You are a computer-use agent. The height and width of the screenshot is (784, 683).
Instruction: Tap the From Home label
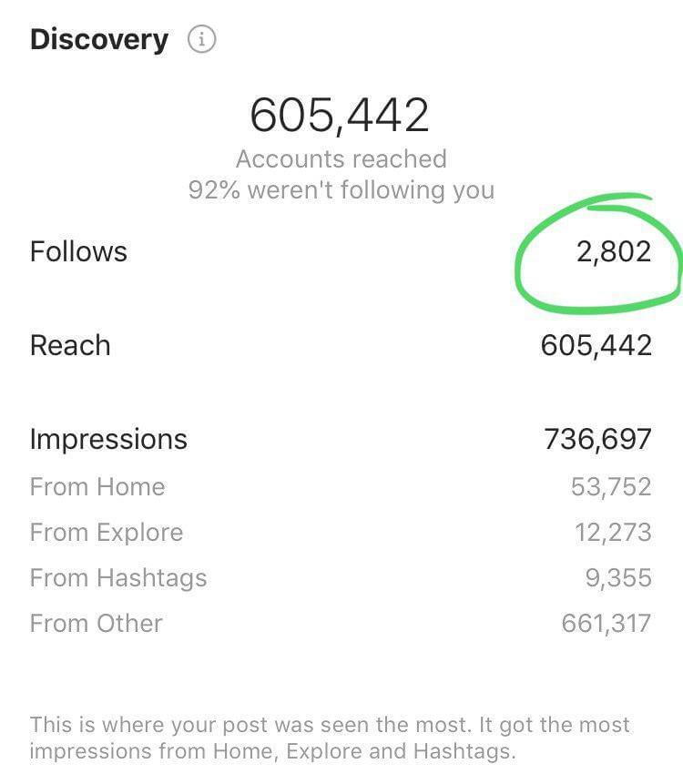coord(97,487)
